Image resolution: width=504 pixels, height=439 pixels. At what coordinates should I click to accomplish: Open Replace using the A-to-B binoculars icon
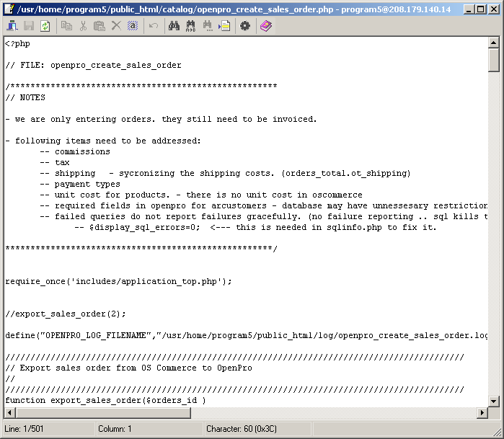(x=190, y=26)
